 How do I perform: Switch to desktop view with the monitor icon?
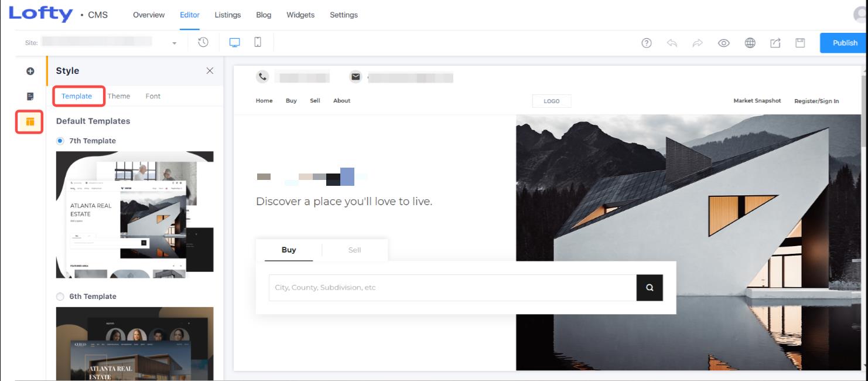coord(235,42)
